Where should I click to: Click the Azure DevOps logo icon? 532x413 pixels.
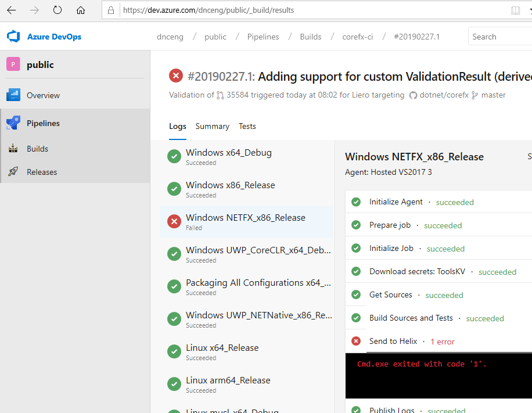tap(13, 37)
